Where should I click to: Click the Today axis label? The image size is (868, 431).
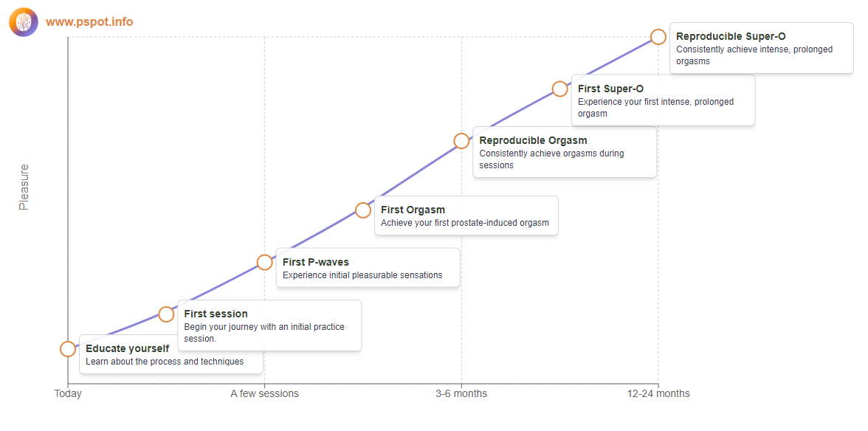click(x=68, y=394)
